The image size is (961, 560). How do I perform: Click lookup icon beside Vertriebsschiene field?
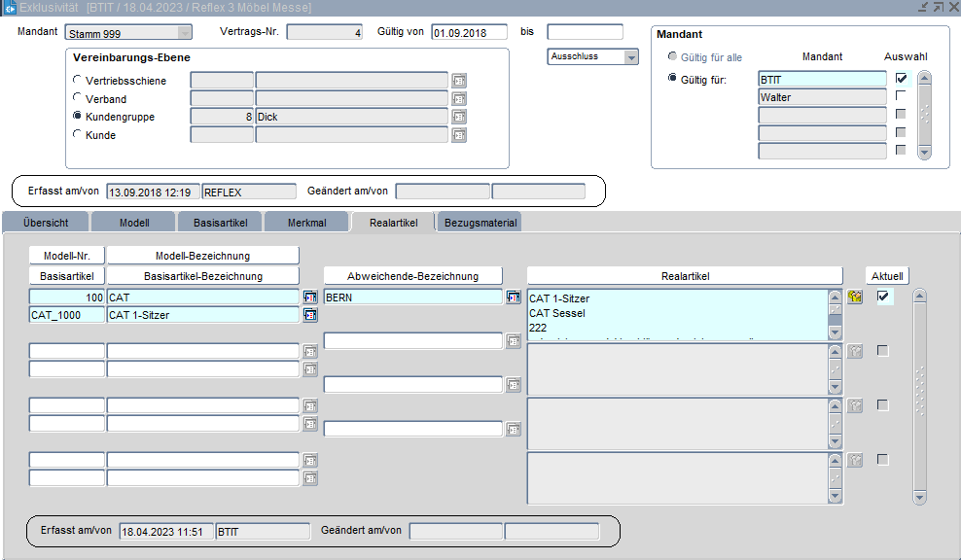click(x=459, y=81)
